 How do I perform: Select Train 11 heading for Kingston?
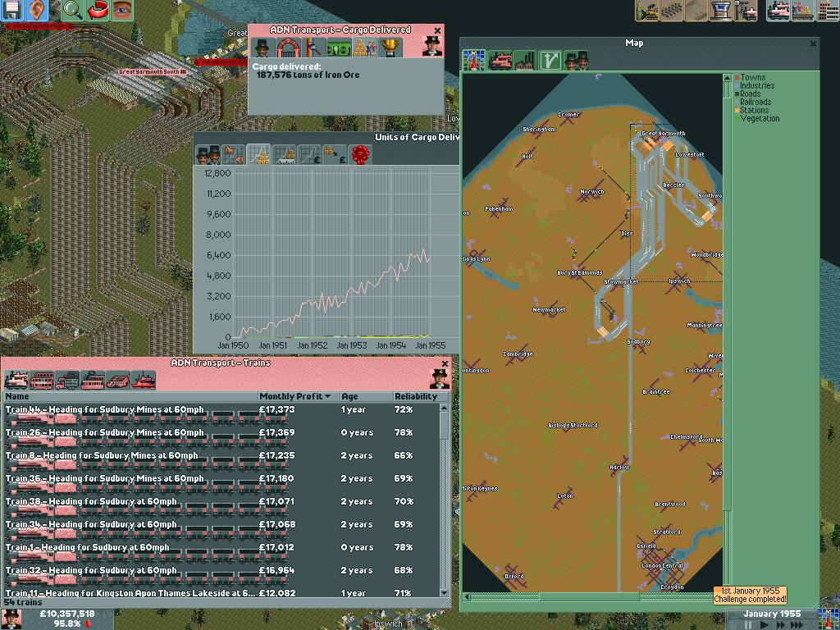221,592
